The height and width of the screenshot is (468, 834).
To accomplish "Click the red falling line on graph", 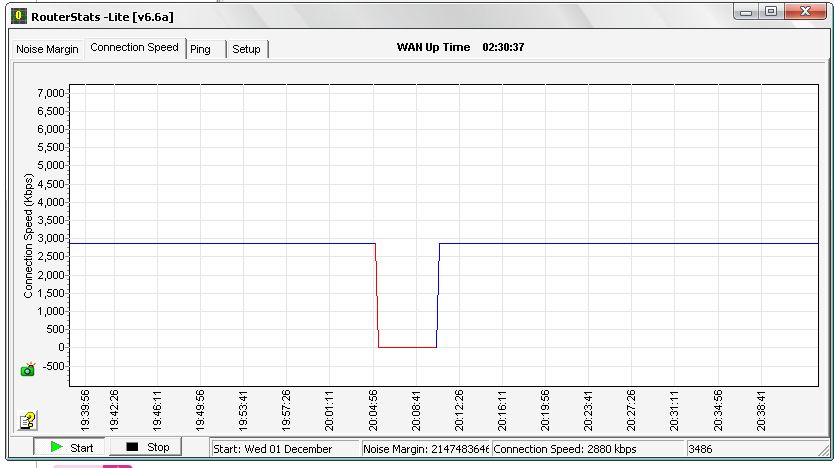I will point(377,295).
